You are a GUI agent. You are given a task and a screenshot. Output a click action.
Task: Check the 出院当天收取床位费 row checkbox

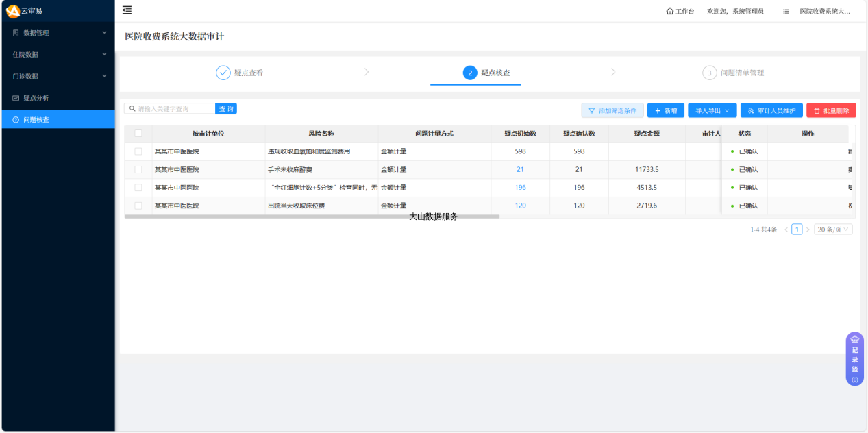pos(138,206)
